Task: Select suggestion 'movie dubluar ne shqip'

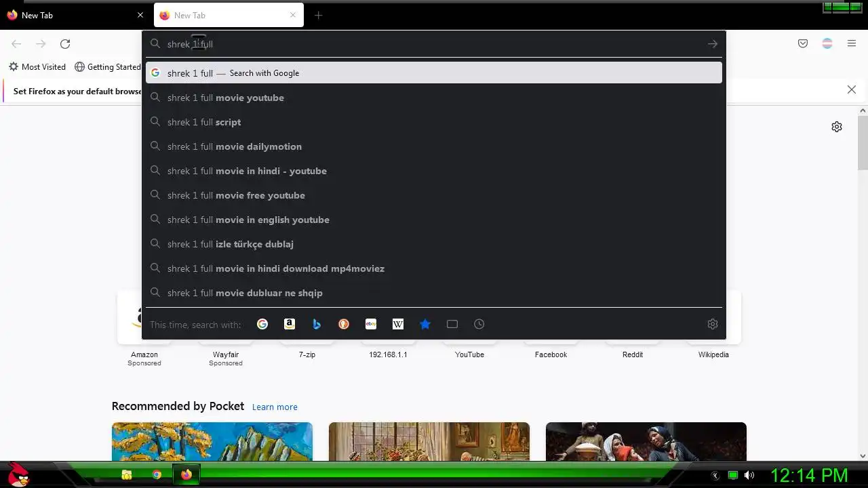Action: (434, 293)
